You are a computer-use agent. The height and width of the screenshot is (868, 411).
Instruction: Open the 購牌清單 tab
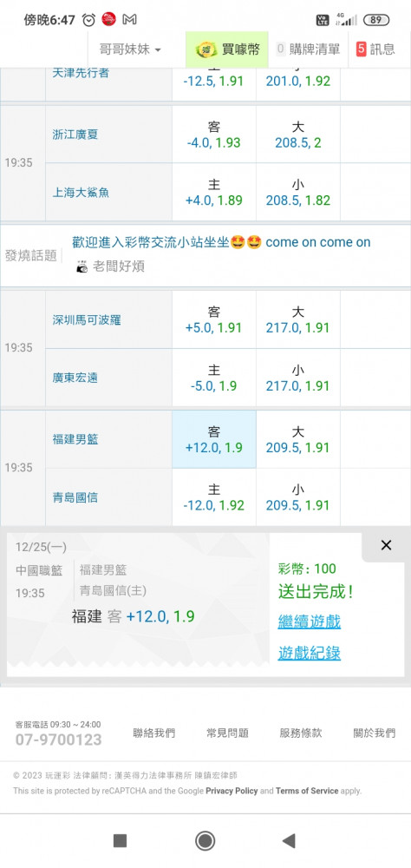coord(308,49)
